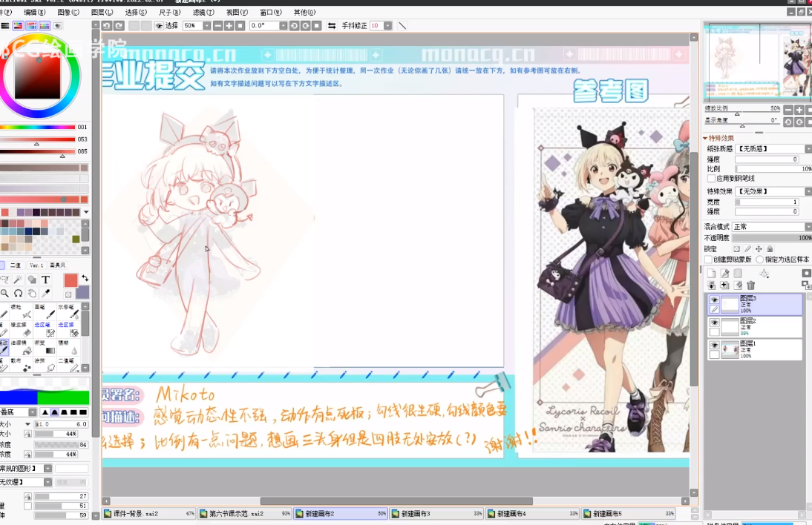Choose the 水彩笔 watercolor brush
Image resolution: width=812 pixels, height=525 pixels.
click(x=68, y=312)
